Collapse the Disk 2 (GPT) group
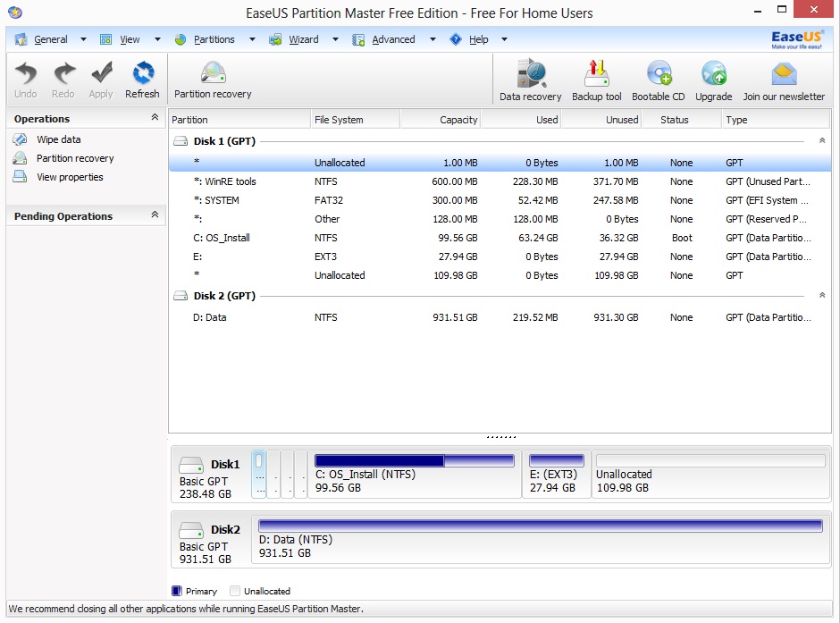840x623 pixels. pyautogui.click(x=822, y=295)
